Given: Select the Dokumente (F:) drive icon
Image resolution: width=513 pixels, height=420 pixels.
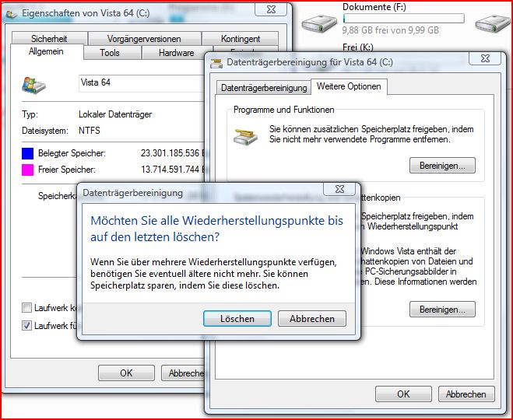Looking at the screenshot, I should point(319,24).
